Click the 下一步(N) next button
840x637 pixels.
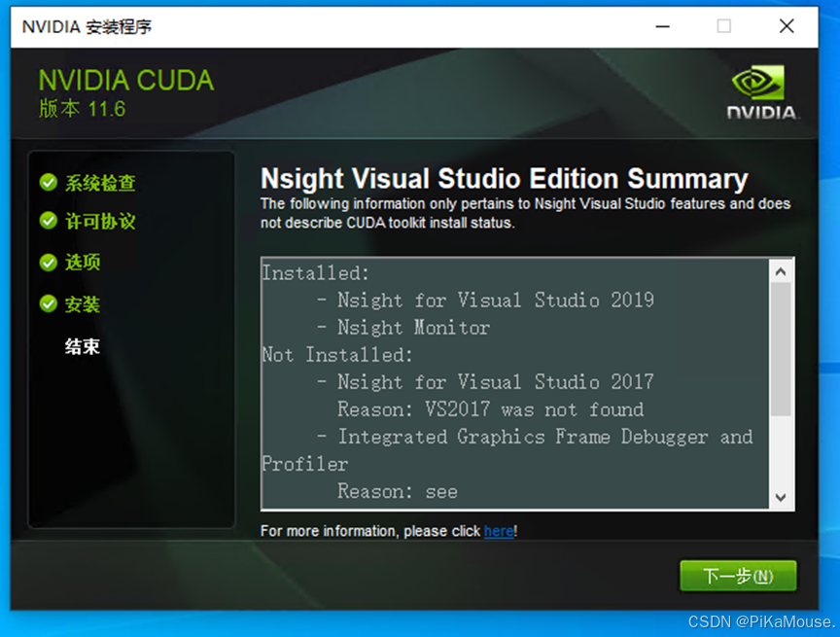(738, 576)
